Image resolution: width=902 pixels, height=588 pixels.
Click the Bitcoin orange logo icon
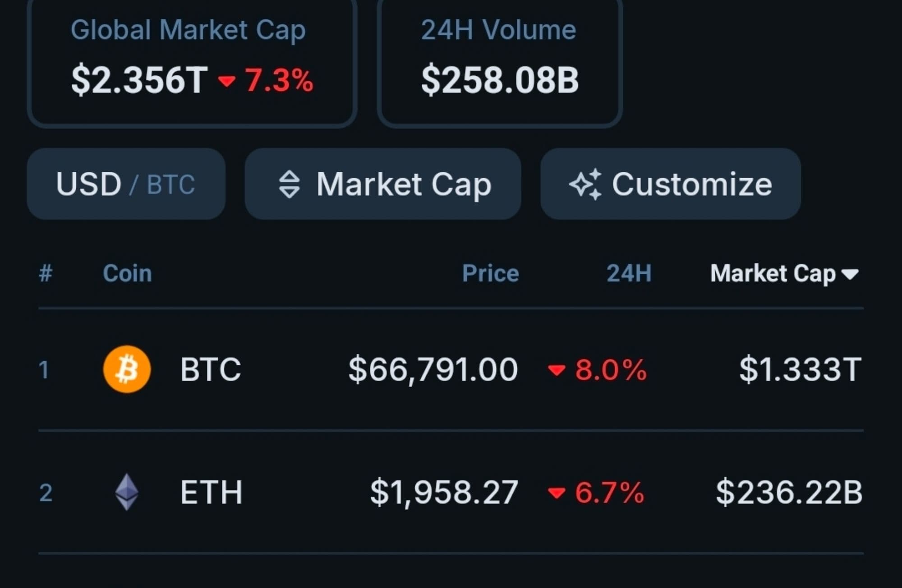coord(127,369)
